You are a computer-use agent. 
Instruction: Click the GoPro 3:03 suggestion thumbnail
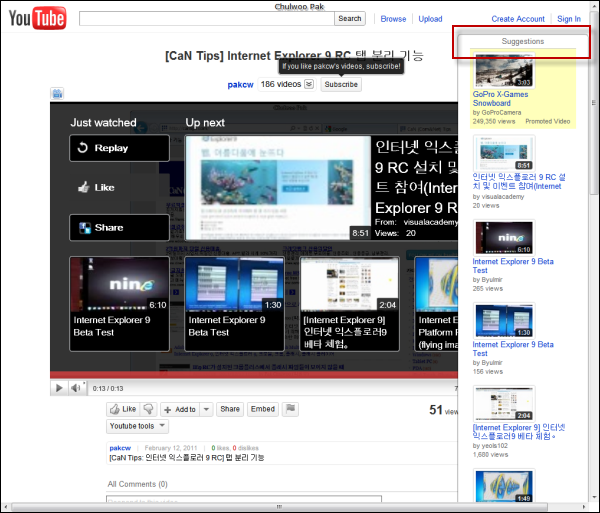(504, 70)
